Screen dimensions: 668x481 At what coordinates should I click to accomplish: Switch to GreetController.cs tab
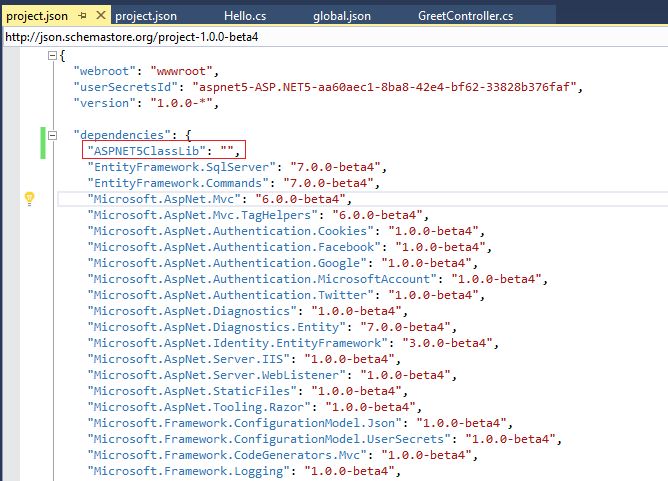tap(465, 16)
